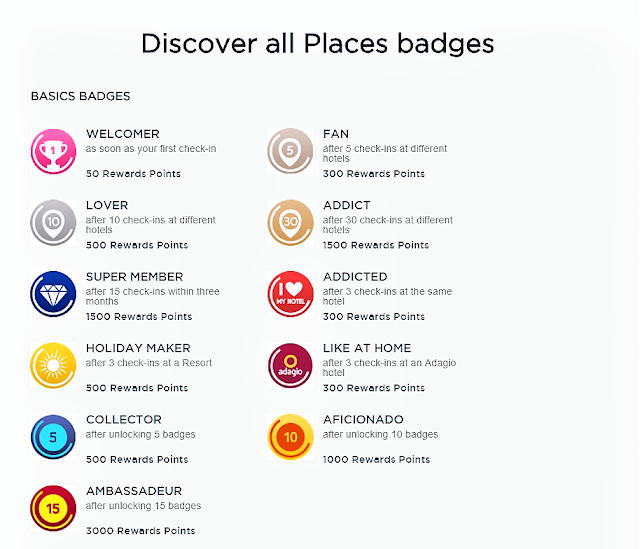
Task: Click the blue diamond Super Member badge
Action: click(x=54, y=294)
